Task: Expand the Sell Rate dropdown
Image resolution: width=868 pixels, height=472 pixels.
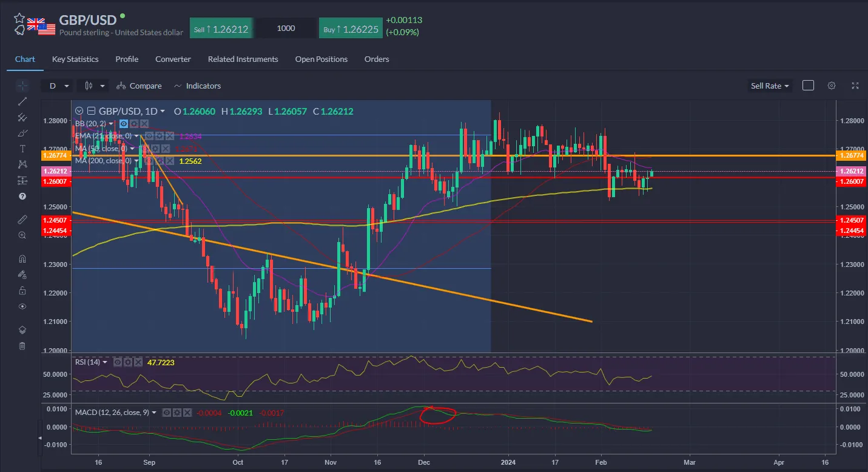Action: [x=769, y=86]
